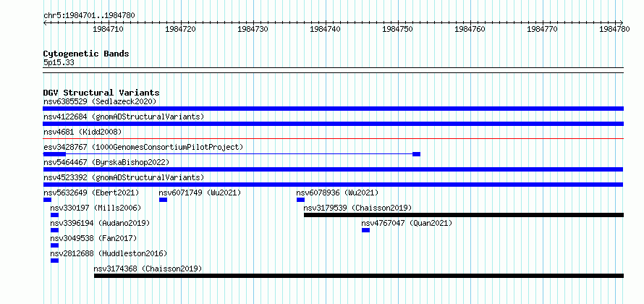
Task: Click the blue bar of nsv4122684
Action: [333, 124]
